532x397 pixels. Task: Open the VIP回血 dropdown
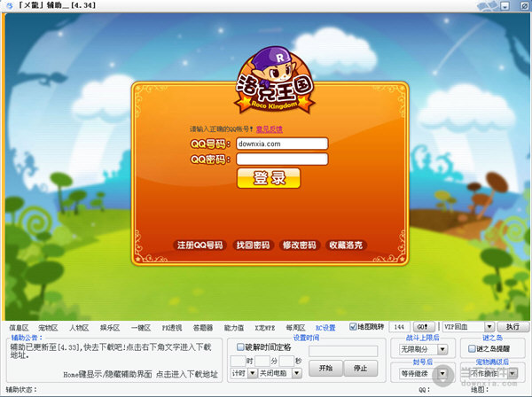pos(489,327)
